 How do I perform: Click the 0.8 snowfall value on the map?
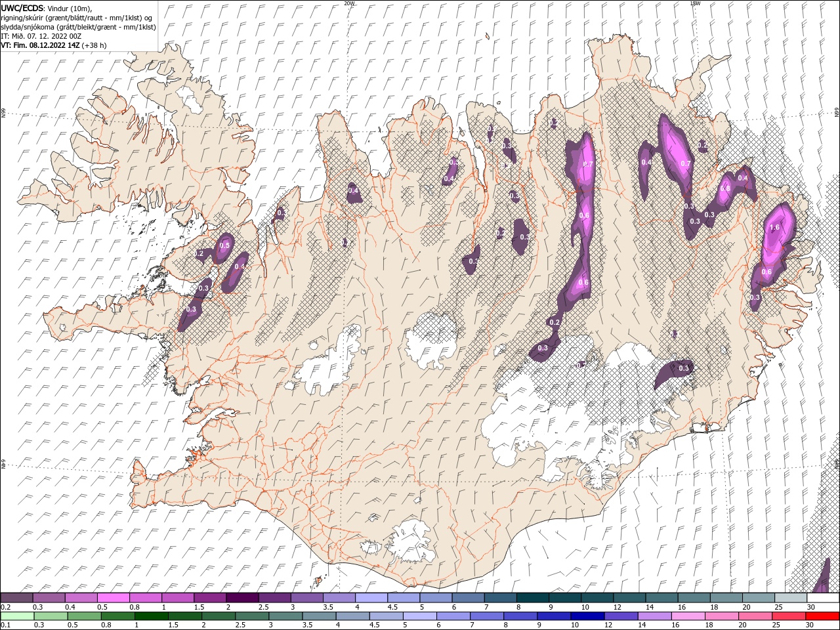(725, 188)
